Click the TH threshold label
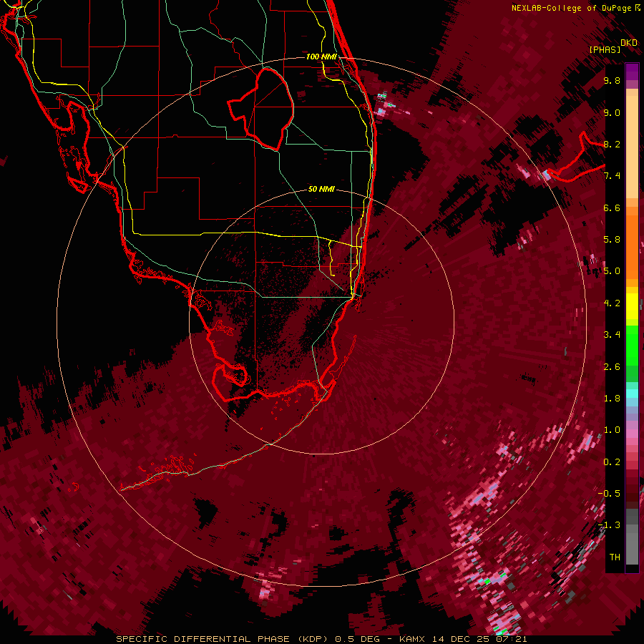The image size is (644, 644). [615, 557]
